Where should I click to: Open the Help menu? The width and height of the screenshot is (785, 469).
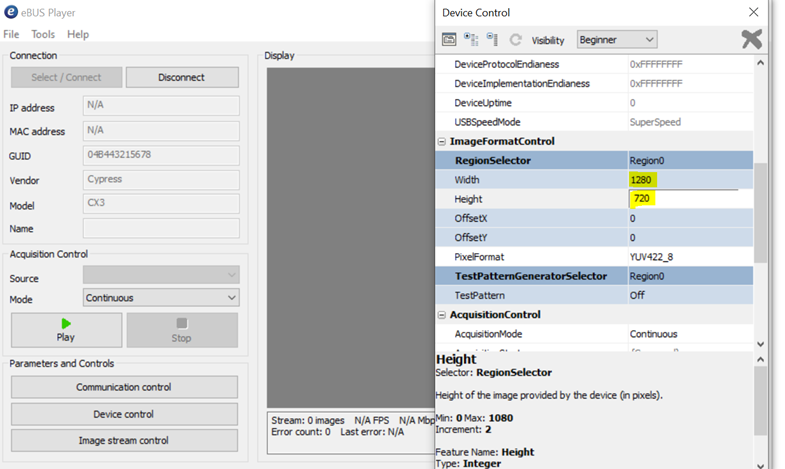[78, 34]
